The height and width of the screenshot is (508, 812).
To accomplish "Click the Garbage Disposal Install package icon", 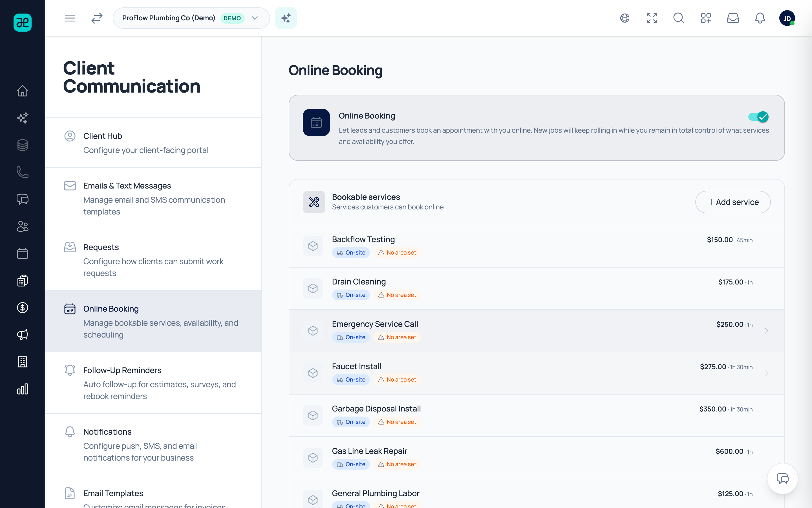I will (x=313, y=416).
